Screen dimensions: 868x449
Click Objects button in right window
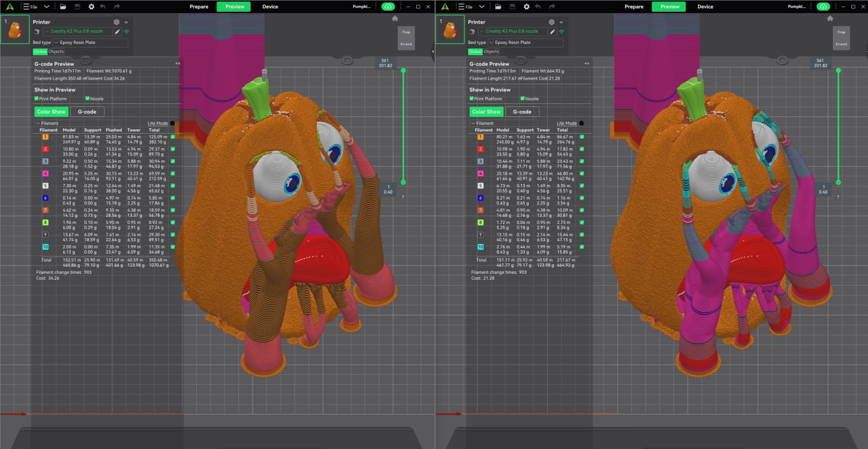491,52
